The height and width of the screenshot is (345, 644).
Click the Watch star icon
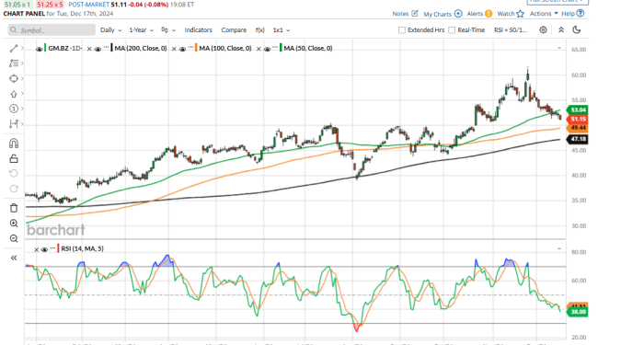pyautogui.click(x=521, y=14)
